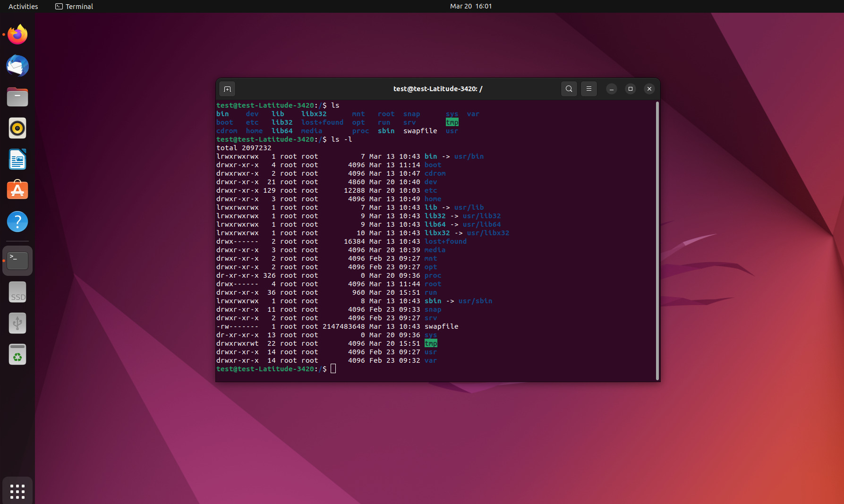Click permissions 'drwxrwxrwt' for tmp row
The height and width of the screenshot is (504, 844).
tap(238, 343)
